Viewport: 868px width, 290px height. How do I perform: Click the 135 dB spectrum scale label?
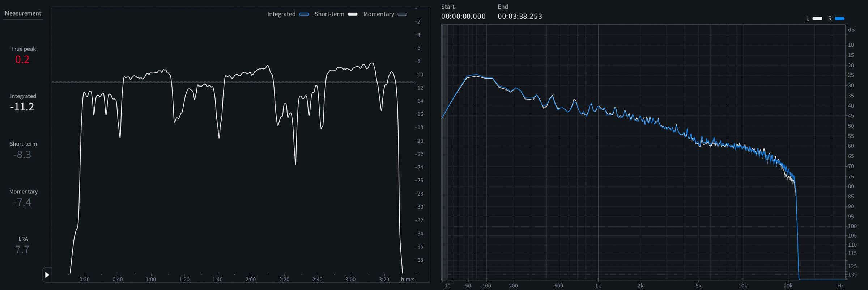coord(852,274)
